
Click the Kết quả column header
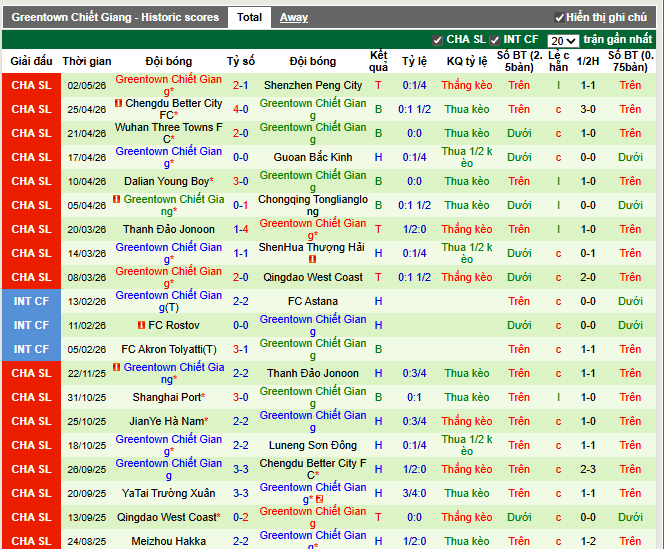[x=378, y=61]
